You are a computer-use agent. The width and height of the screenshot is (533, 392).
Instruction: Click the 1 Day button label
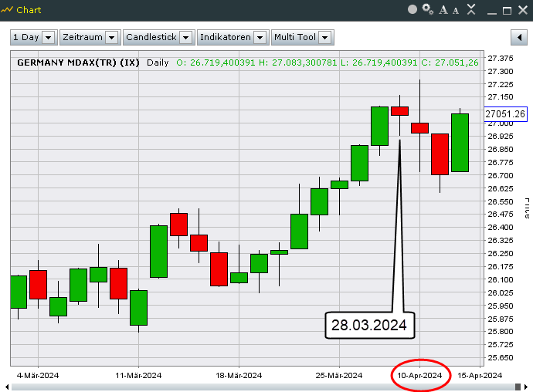coord(25,37)
